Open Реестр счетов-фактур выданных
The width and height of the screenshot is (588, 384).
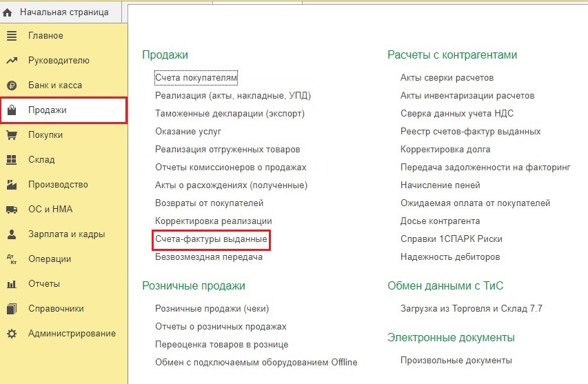click(x=471, y=131)
